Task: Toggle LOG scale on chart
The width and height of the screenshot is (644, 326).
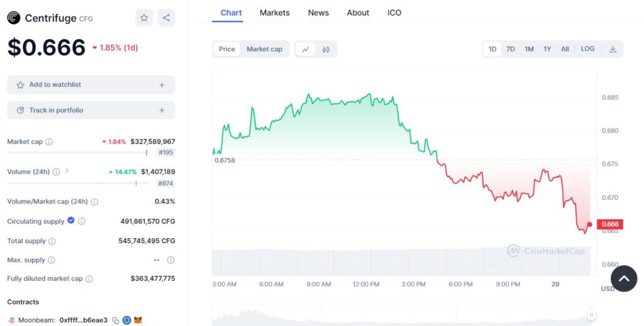Action: (x=587, y=49)
